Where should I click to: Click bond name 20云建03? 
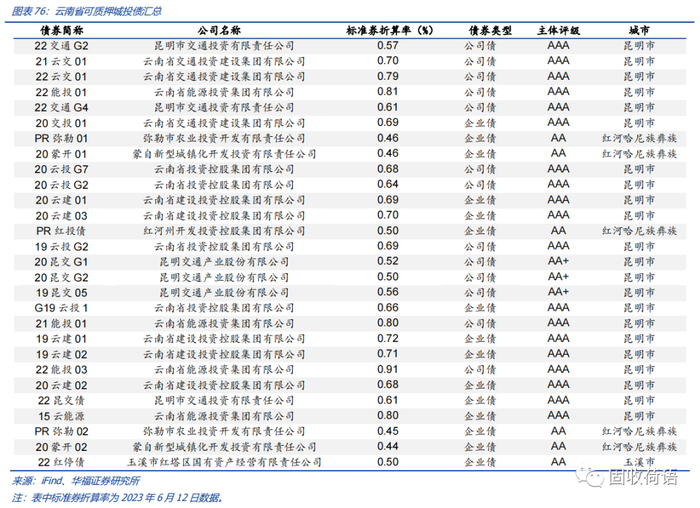click(x=62, y=216)
